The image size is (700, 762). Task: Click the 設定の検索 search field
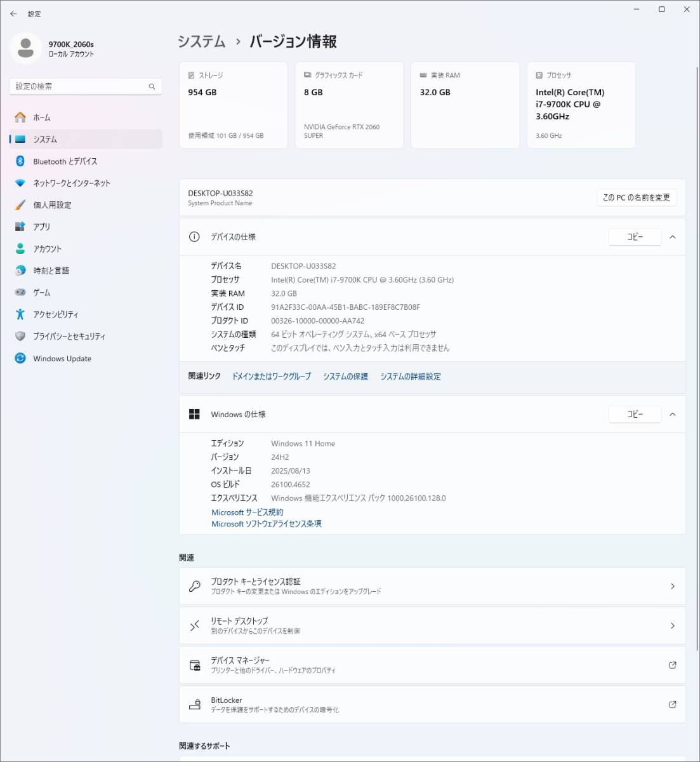(86, 86)
